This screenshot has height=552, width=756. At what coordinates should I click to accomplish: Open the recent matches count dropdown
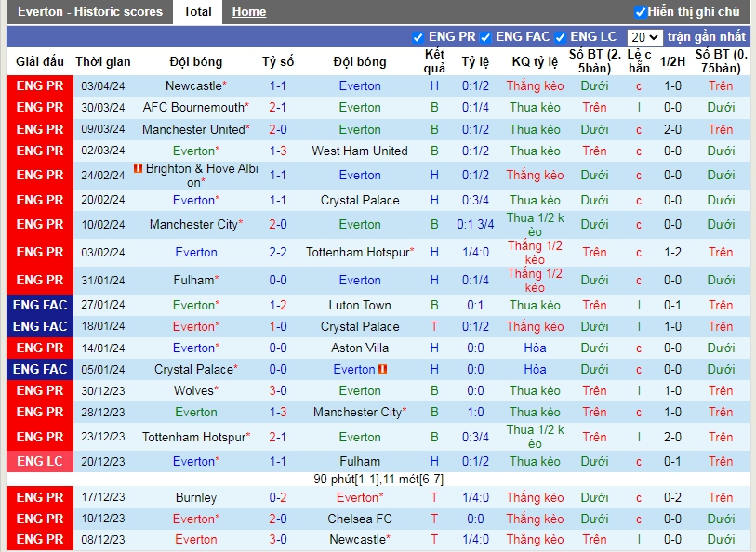(x=644, y=37)
